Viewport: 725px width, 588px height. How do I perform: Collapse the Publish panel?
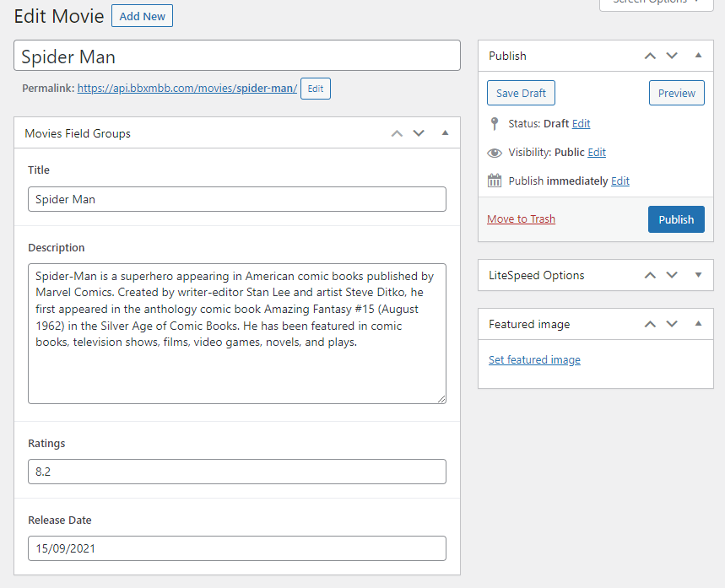pyautogui.click(x=698, y=56)
